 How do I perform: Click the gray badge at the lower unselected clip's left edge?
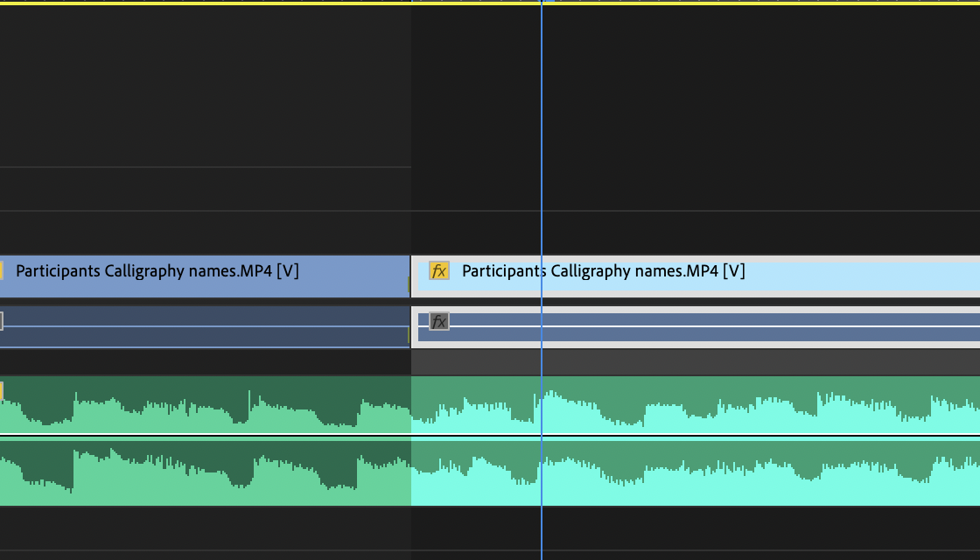coord(2,322)
